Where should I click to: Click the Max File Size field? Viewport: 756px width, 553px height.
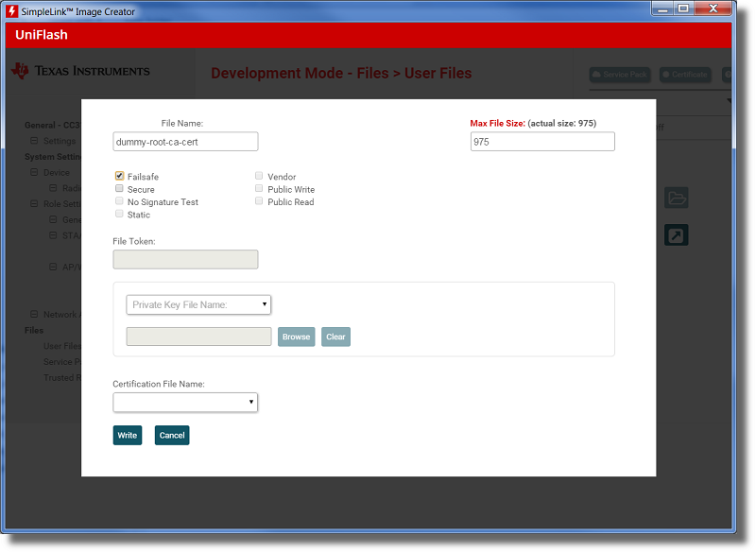pyautogui.click(x=542, y=141)
